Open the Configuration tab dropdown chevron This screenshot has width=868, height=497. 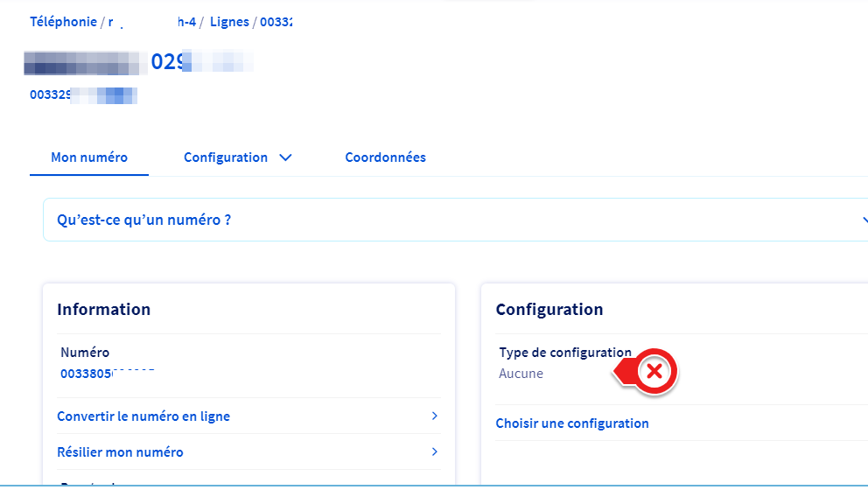[284, 158]
